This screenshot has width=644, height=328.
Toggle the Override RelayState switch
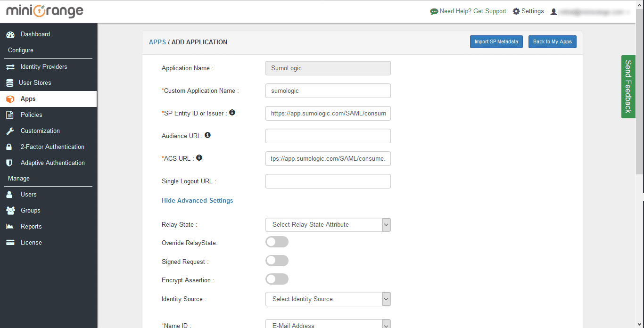[277, 242]
